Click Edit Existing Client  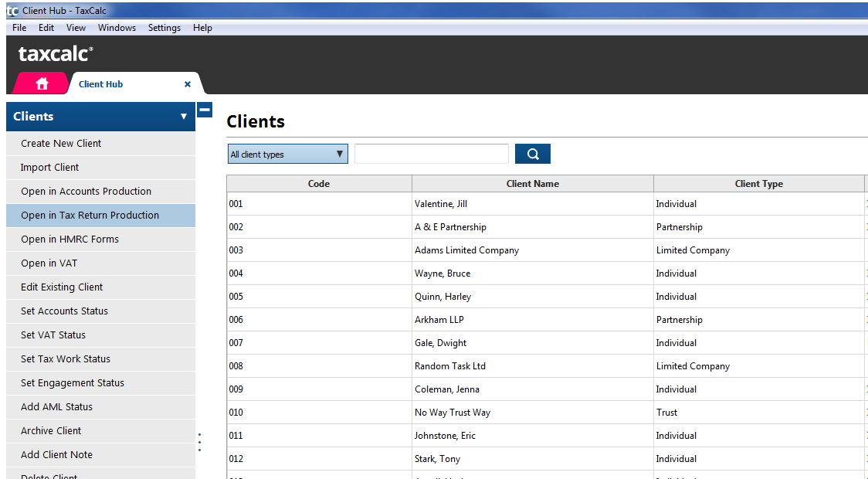[x=100, y=287]
